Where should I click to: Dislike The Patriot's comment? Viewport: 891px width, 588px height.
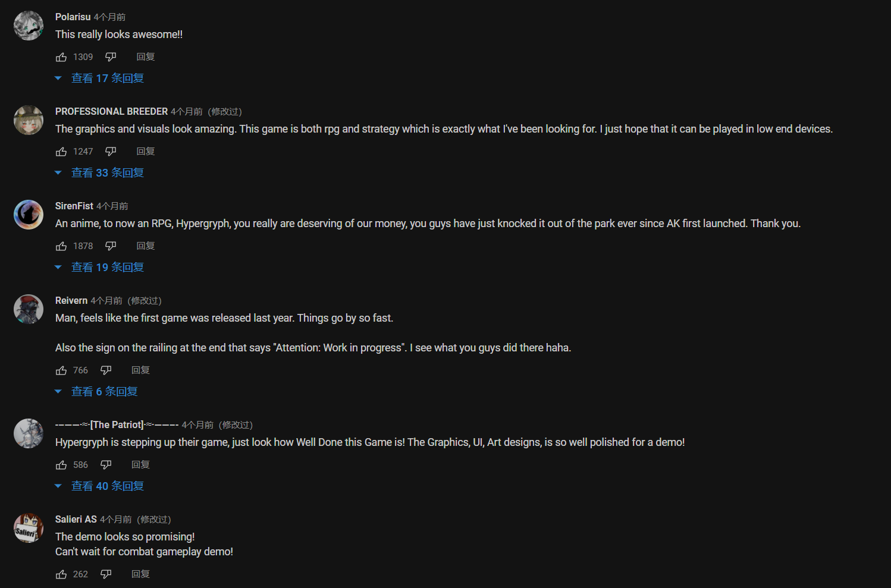pyautogui.click(x=106, y=465)
